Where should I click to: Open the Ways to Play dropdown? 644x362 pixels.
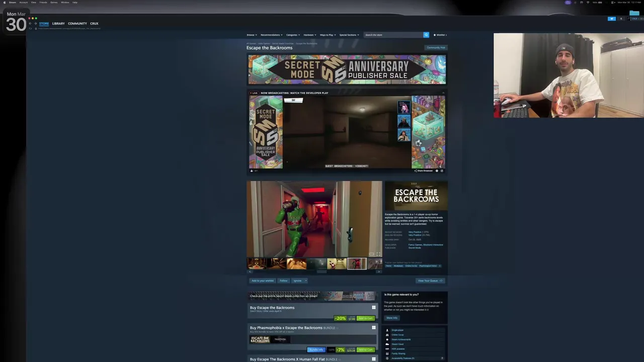pos(328,35)
